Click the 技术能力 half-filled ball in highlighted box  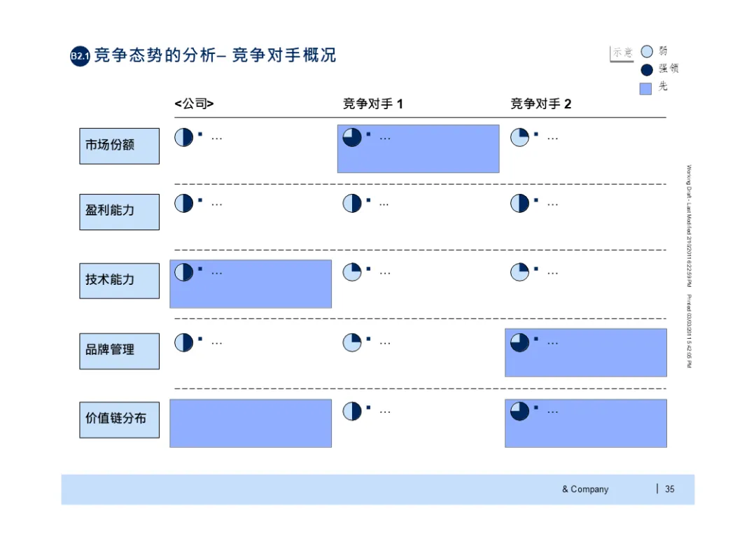coord(183,272)
